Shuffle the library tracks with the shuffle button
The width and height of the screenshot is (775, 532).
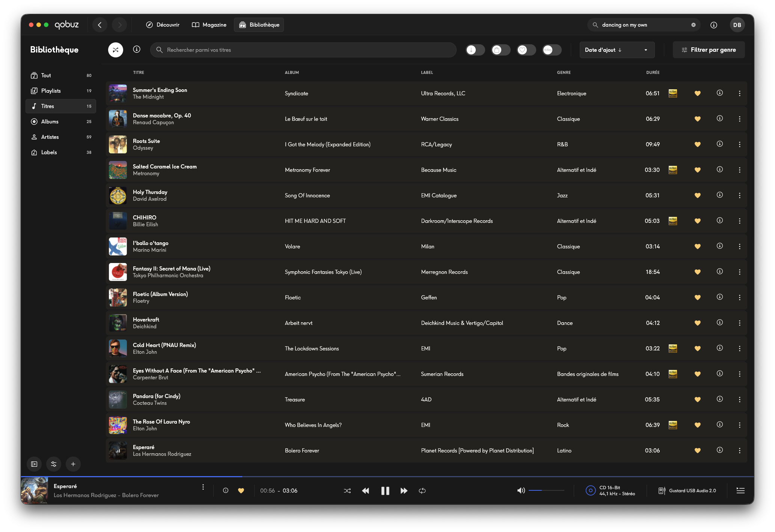[x=116, y=50]
